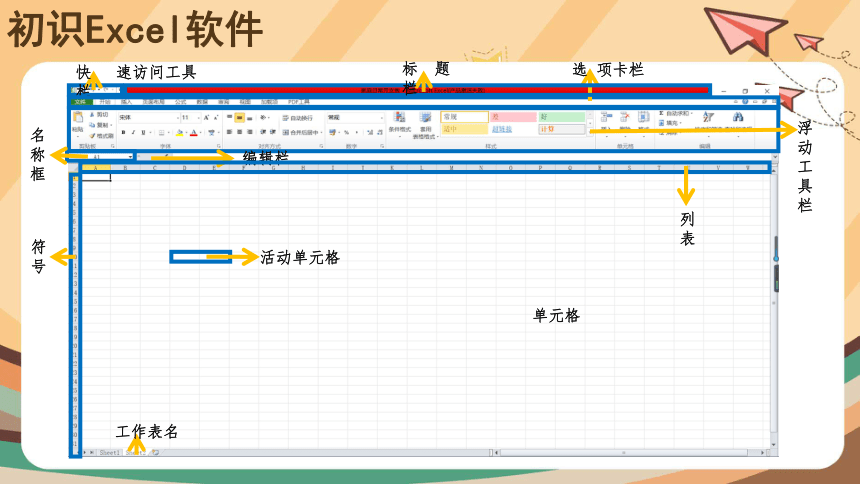Select the Top Align icon
This screenshot has height=484, width=860.
[229, 117]
